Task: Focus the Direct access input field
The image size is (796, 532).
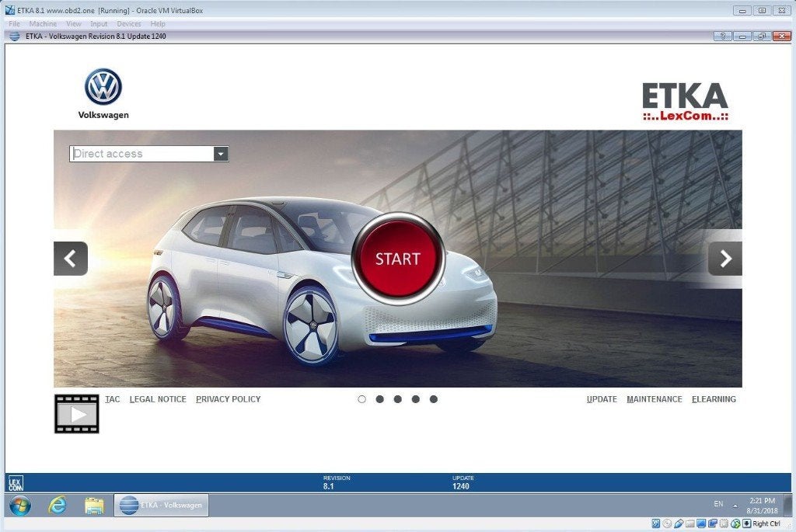Action: click(x=141, y=154)
